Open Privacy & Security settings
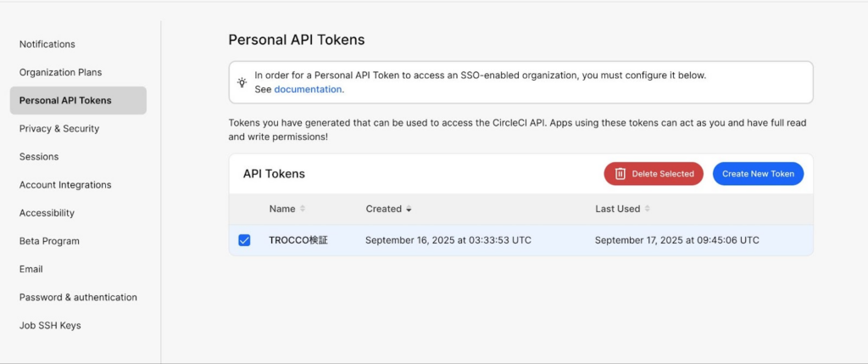The image size is (868, 364). coord(59,129)
